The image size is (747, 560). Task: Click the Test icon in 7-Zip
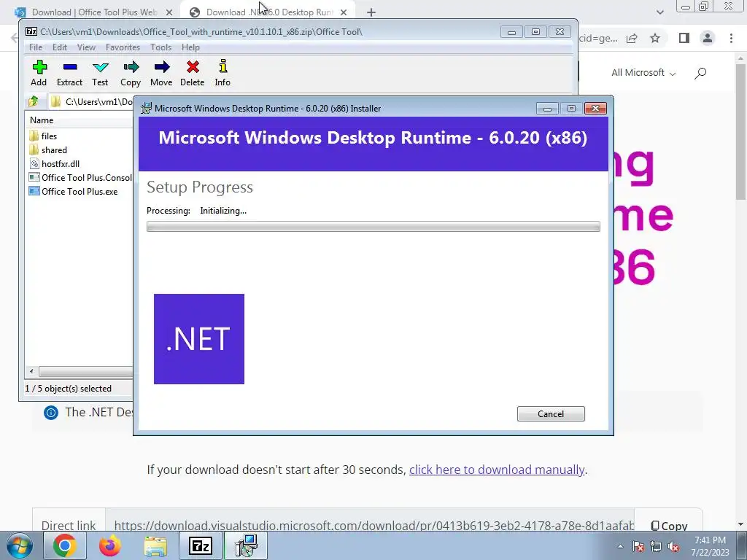100,67
